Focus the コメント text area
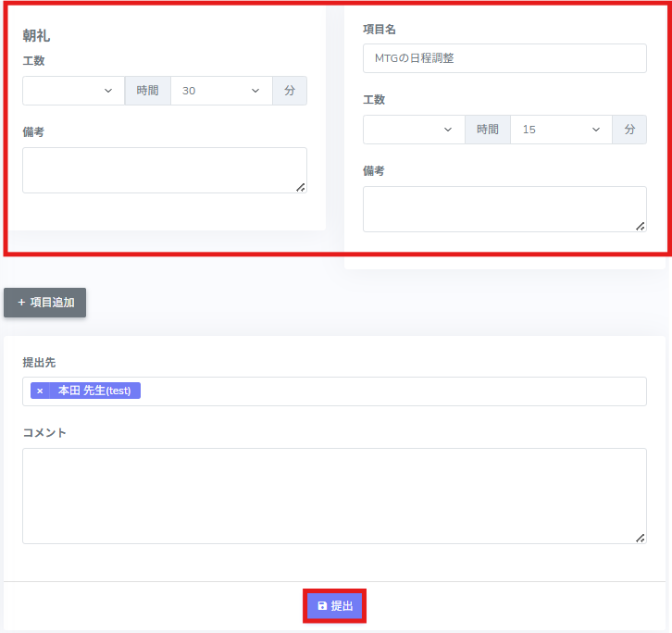The width and height of the screenshot is (672, 633). [333, 495]
